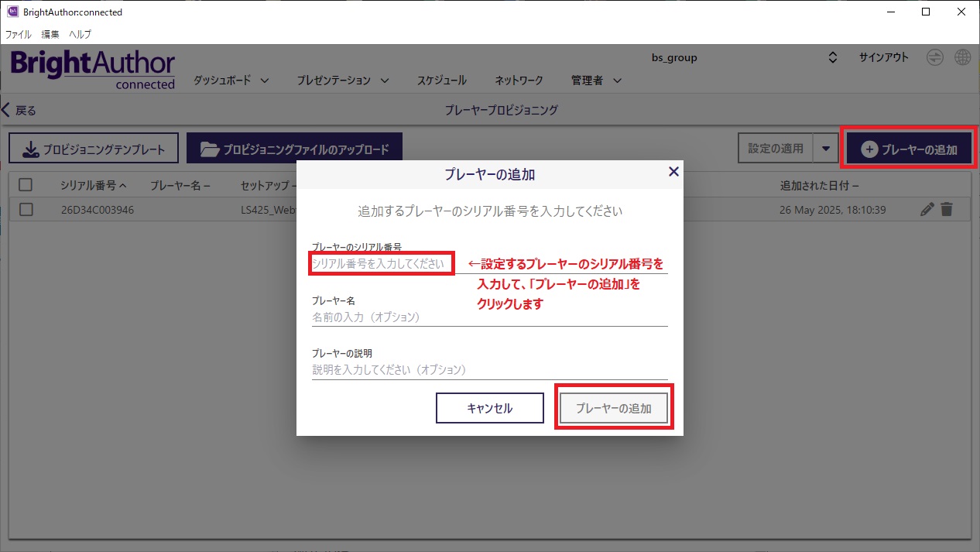Screen dimensions: 980x552
Task: Open the bs_group network switcher arrows
Action: point(833,57)
